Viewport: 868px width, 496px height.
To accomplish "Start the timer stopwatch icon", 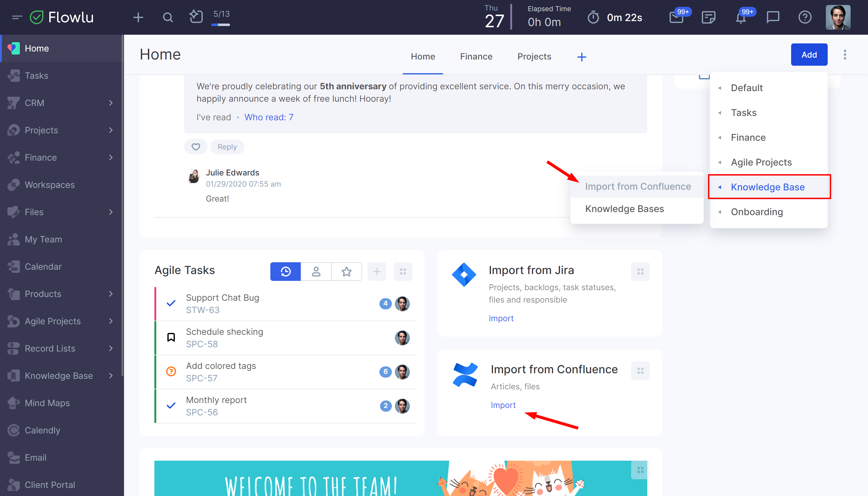I will tap(593, 17).
